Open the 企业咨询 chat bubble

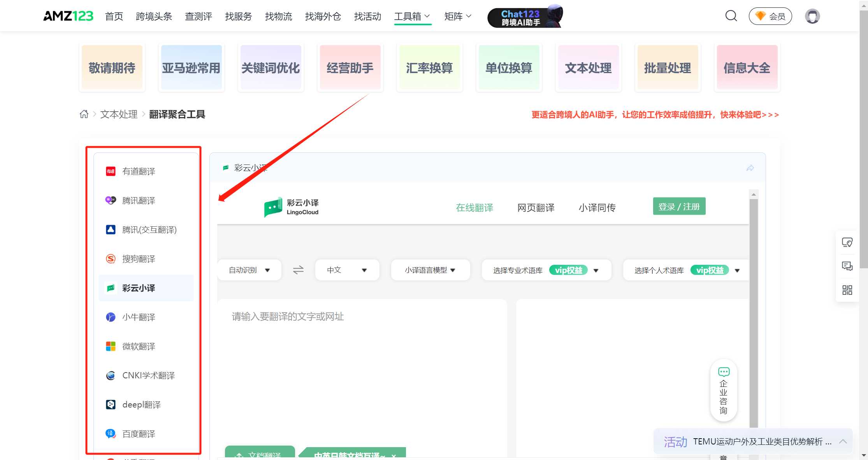point(724,390)
